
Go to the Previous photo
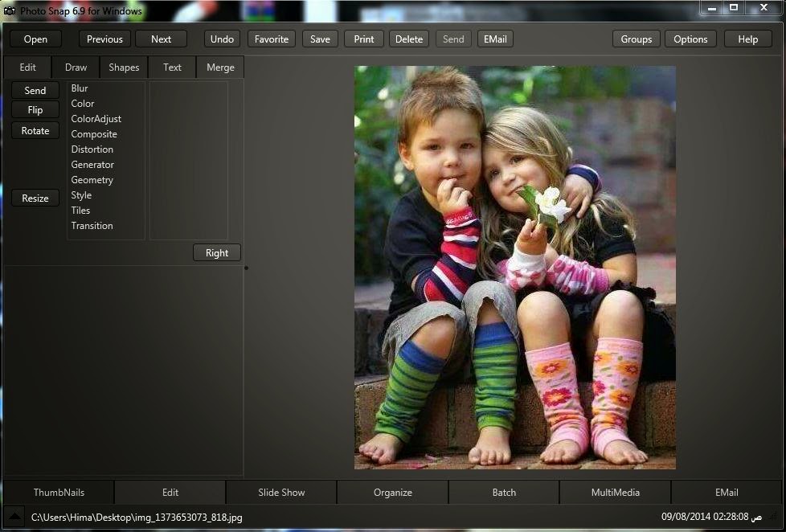coord(104,39)
